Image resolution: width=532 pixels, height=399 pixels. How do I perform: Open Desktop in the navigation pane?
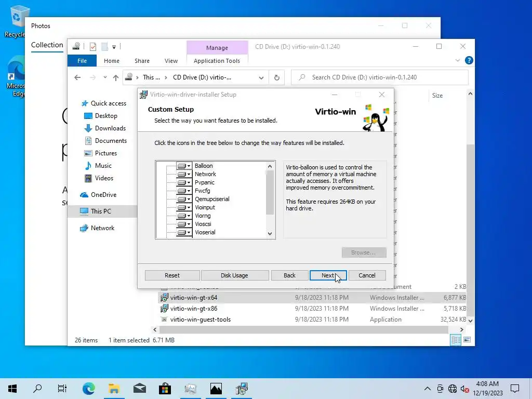coord(100,116)
